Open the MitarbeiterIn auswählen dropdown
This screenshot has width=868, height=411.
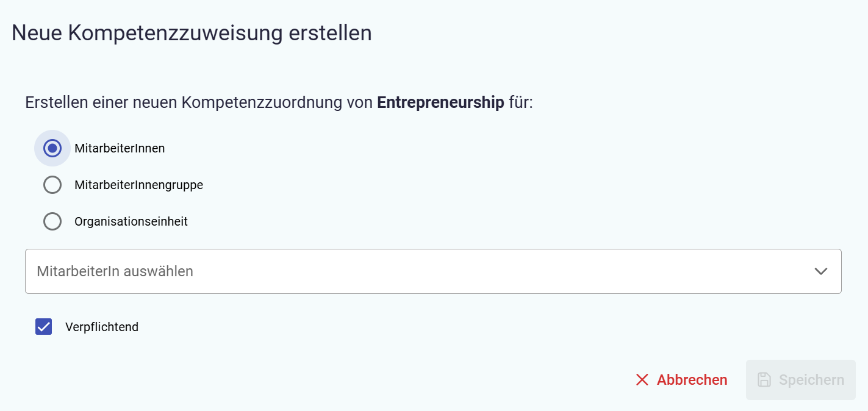432,271
